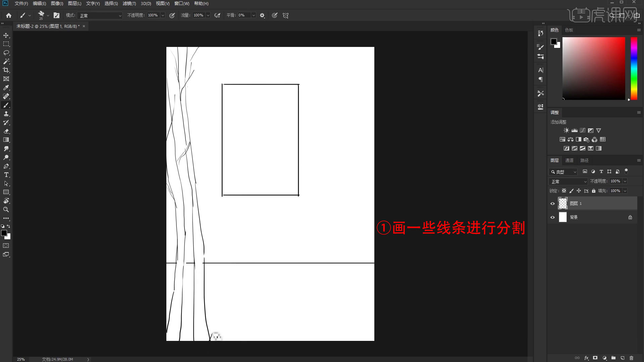Add a layer mask to 图层 1
The height and width of the screenshot is (362, 644).
(x=595, y=358)
